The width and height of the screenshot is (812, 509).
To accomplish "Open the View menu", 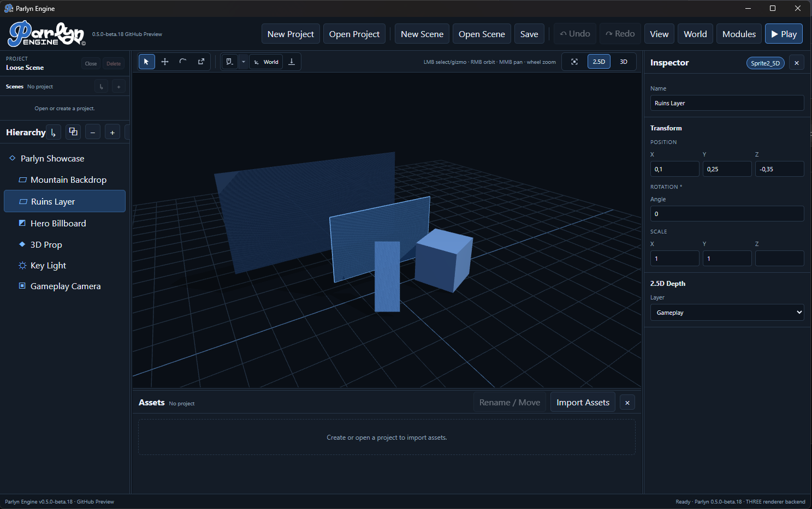I will click(x=659, y=34).
